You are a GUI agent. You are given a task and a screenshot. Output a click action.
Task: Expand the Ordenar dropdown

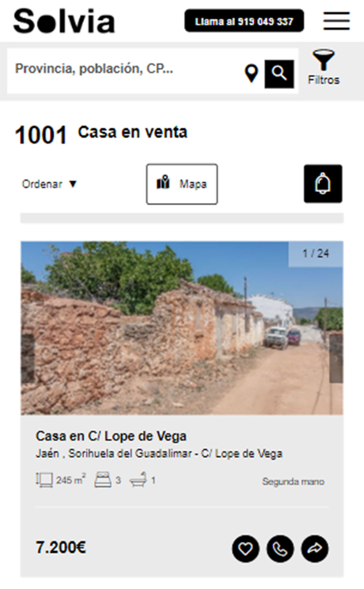[x=49, y=184]
